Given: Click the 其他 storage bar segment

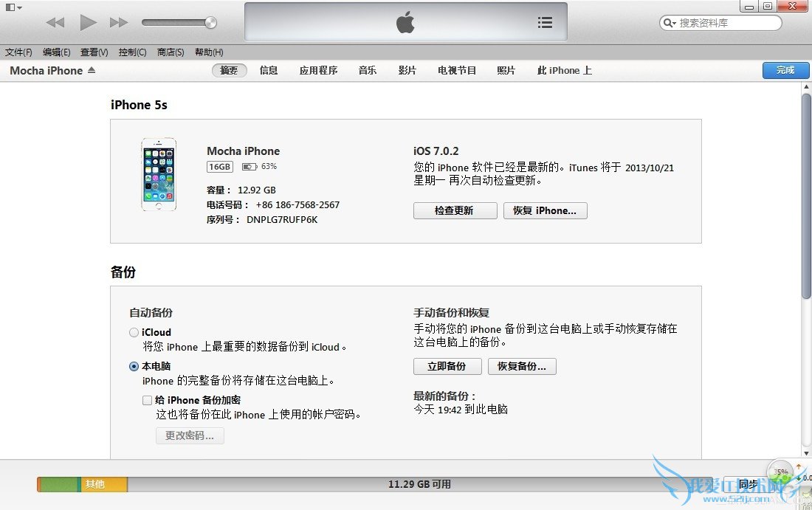Looking at the screenshot, I should tap(103, 485).
